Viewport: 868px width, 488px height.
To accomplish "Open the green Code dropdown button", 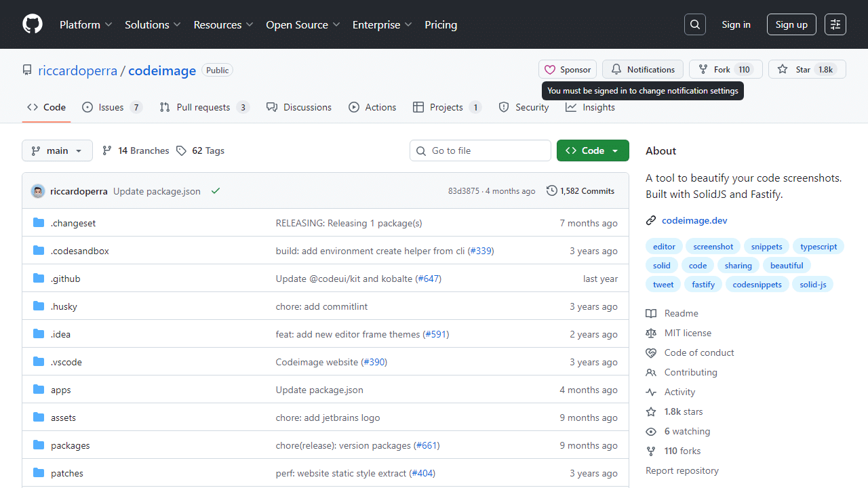I will [593, 150].
